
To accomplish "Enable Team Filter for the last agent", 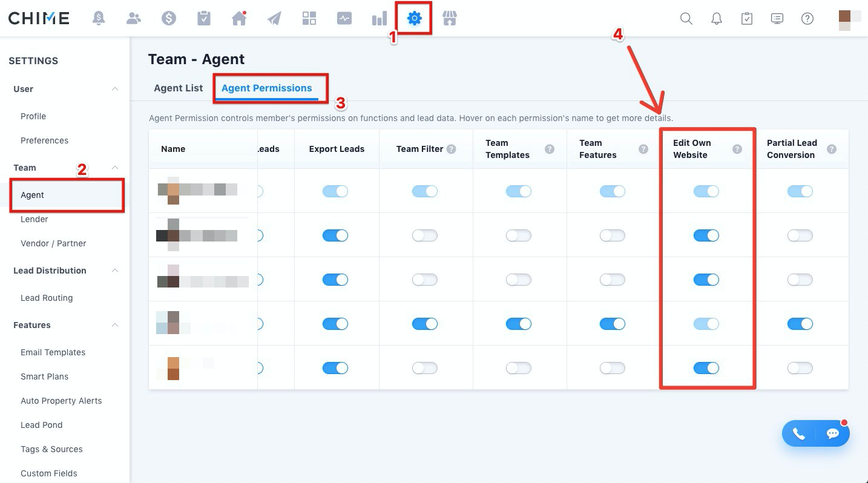I will coord(424,368).
